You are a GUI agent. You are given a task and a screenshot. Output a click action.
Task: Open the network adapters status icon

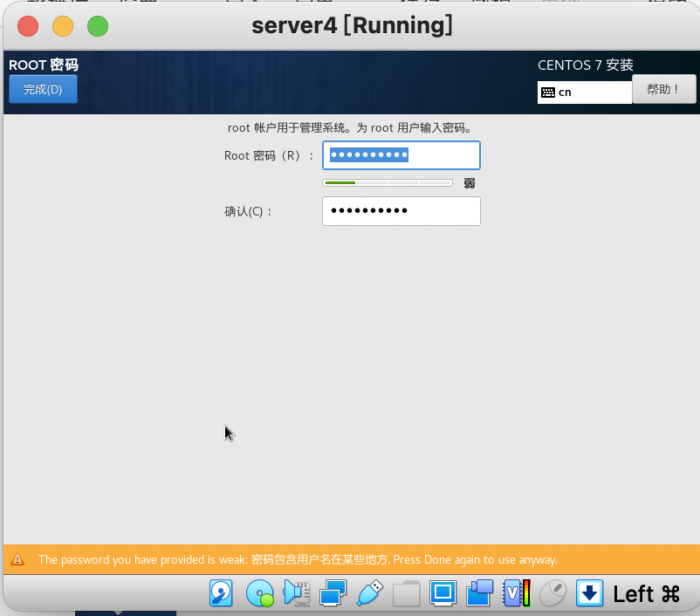pyautogui.click(x=333, y=593)
